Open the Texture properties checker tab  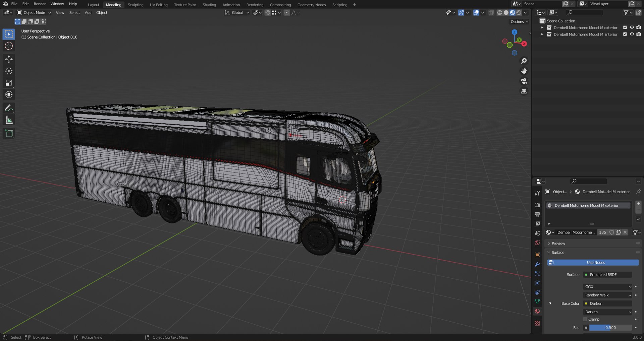(537, 323)
